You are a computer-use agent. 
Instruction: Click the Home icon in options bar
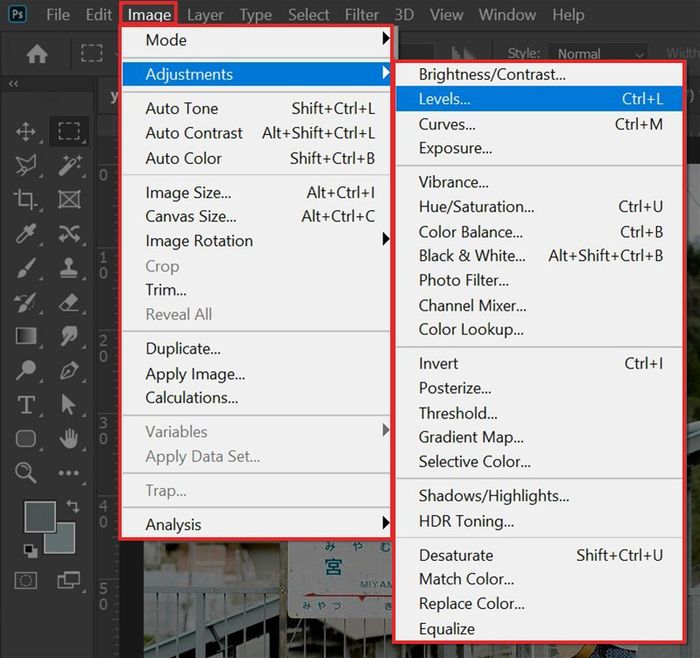(37, 54)
